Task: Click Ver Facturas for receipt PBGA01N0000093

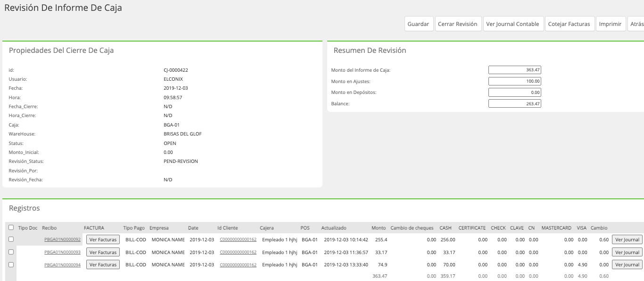Action: pyautogui.click(x=103, y=252)
